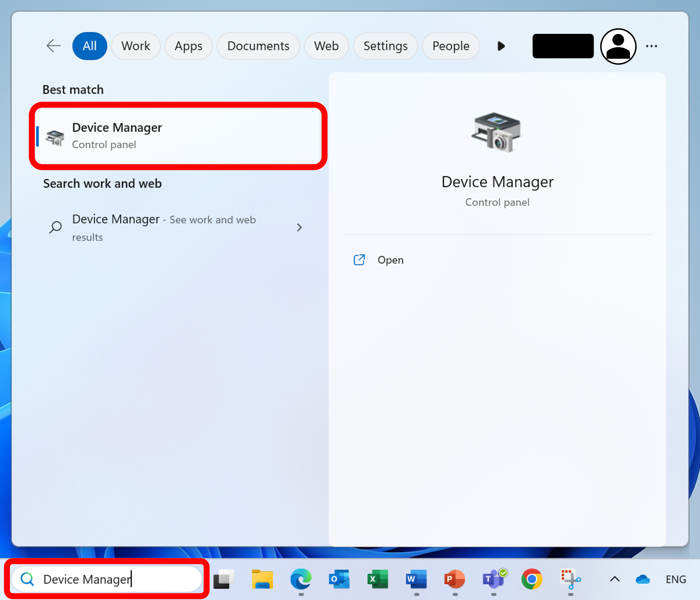700x600 pixels.
Task: Show hidden system tray icons
Action: click(615, 579)
